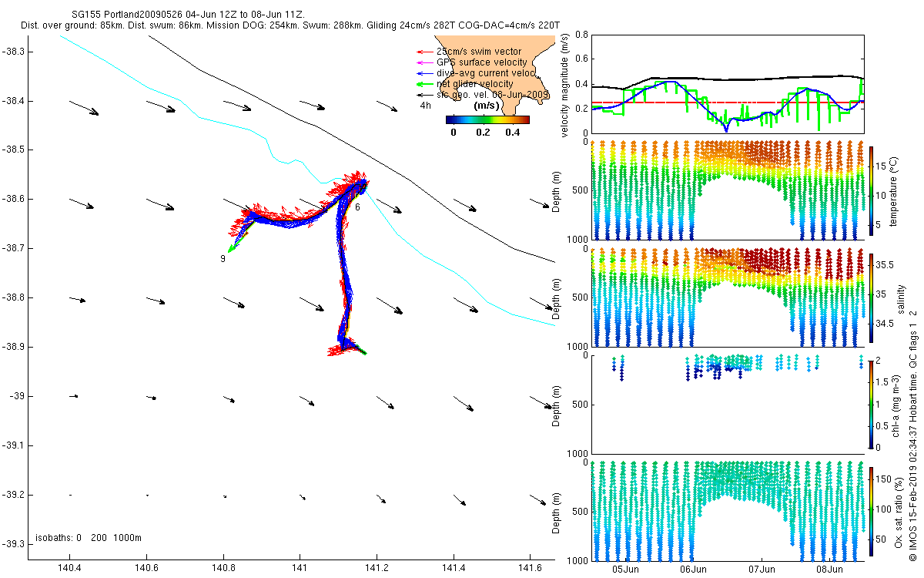Screen dimensions: 924x578
Task: Click the '0.8' tick of the velocity magnitude axis
Action: point(581,35)
